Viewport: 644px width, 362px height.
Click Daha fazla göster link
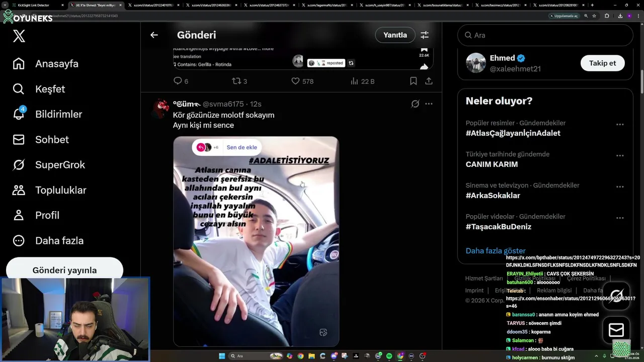[496, 251]
